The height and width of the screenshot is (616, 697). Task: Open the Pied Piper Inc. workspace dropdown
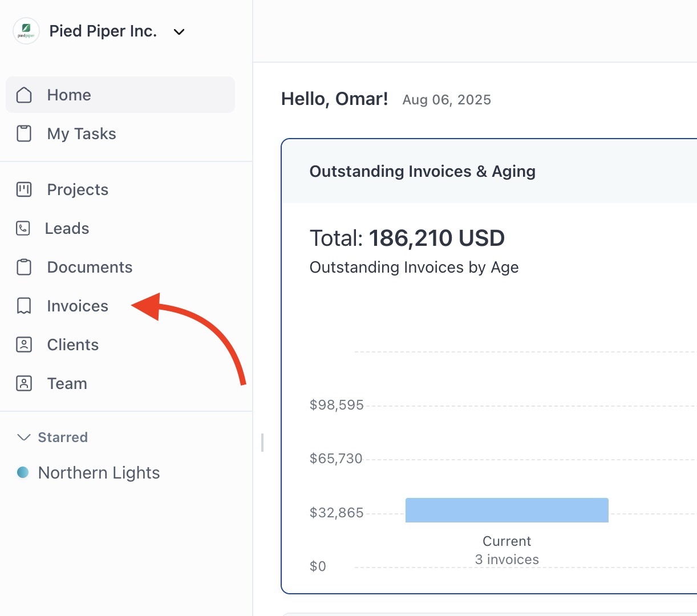[x=103, y=31]
